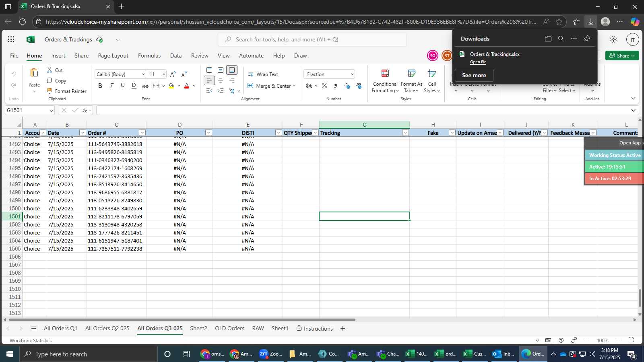Open the Account column filter dropdown
Viewport: 644px width, 362px height.
(43, 133)
